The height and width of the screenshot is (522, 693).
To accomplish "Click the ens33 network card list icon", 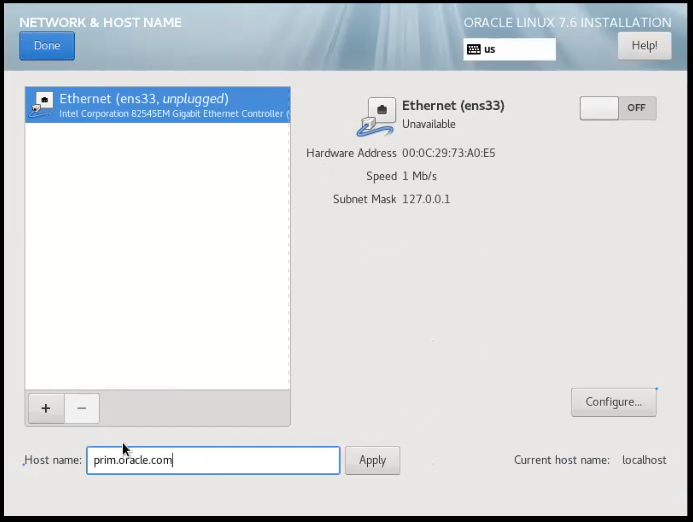I will pos(41,105).
